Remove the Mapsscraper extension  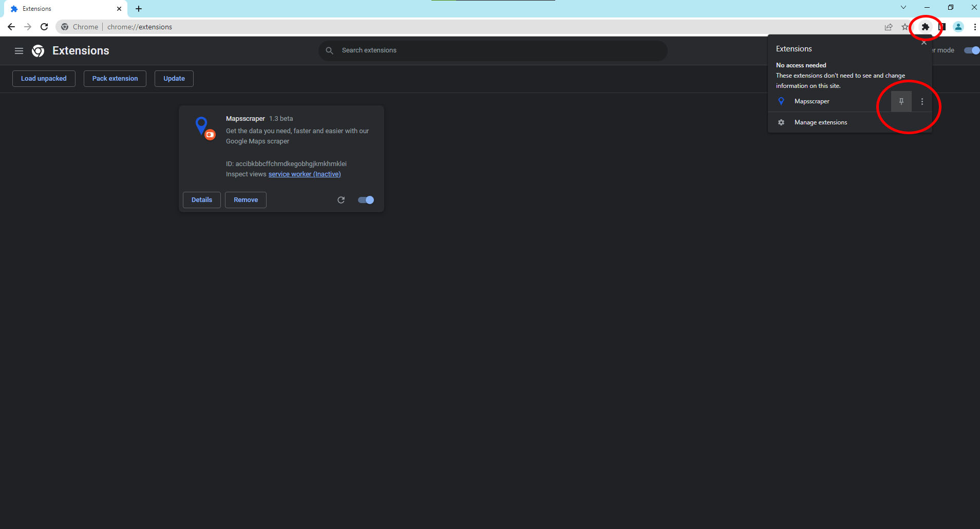click(x=246, y=200)
